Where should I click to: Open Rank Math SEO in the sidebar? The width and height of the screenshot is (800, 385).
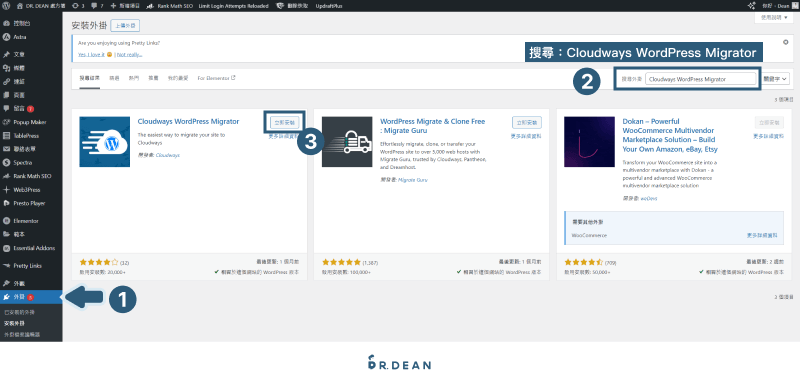click(31, 176)
